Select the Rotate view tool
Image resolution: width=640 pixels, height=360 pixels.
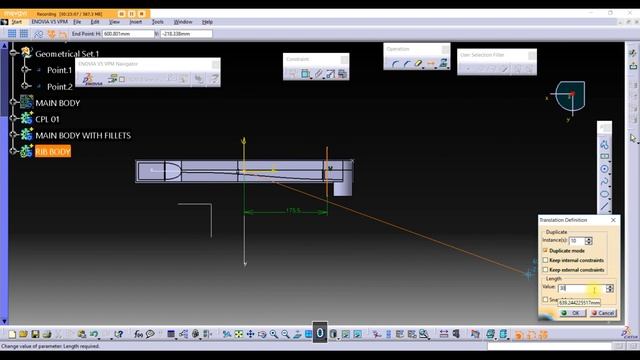(x=262, y=334)
